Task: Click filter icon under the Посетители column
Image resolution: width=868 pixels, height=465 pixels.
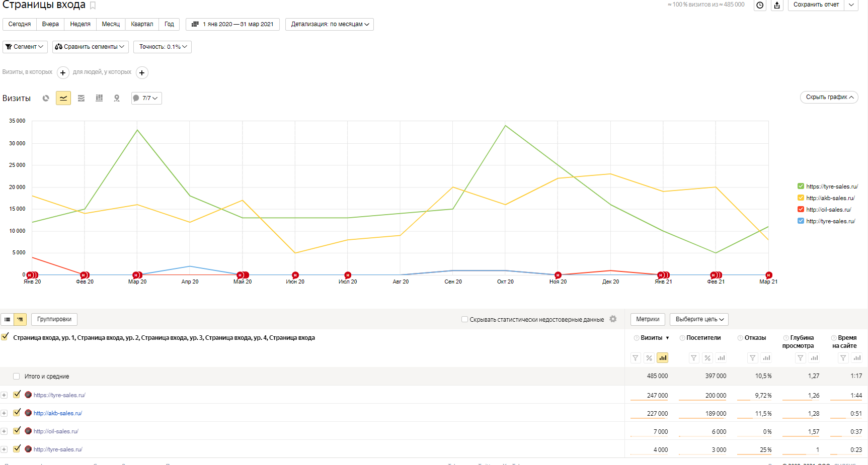Action: [694, 358]
